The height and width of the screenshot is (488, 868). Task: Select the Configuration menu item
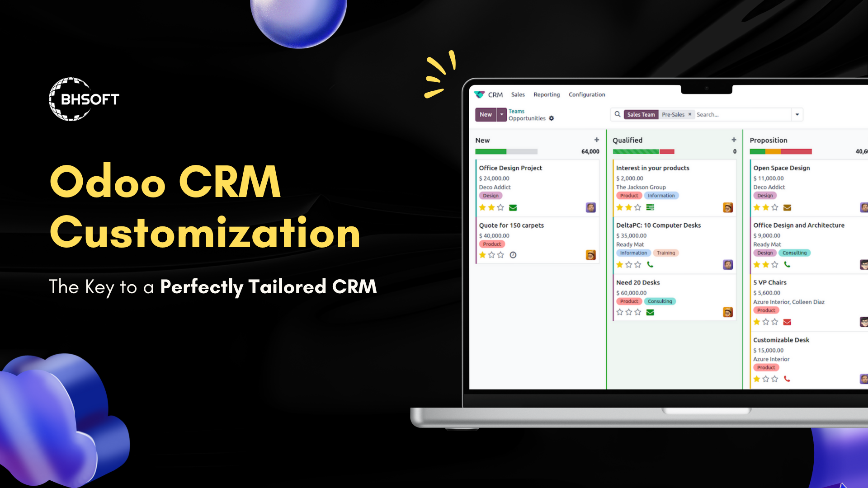587,94
